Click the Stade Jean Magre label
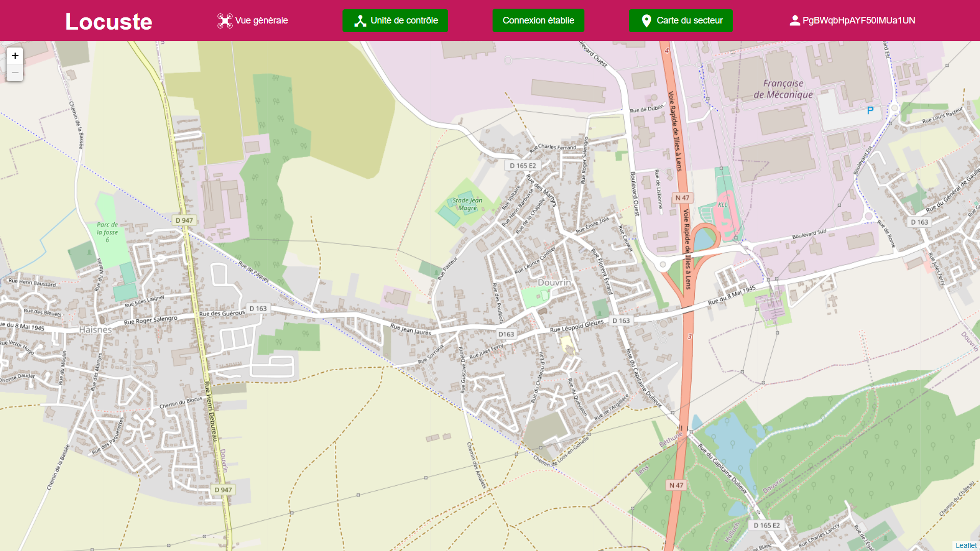The width and height of the screenshot is (980, 551). point(467,204)
